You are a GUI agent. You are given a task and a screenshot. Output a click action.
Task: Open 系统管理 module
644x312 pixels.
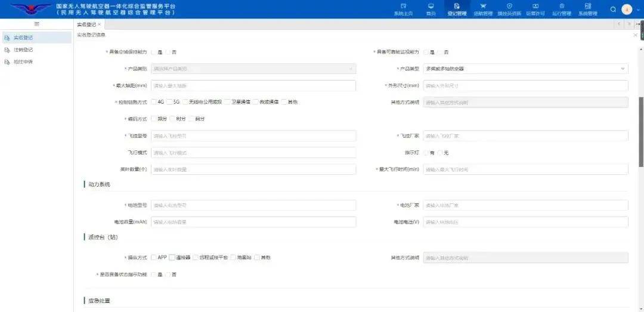click(x=587, y=9)
